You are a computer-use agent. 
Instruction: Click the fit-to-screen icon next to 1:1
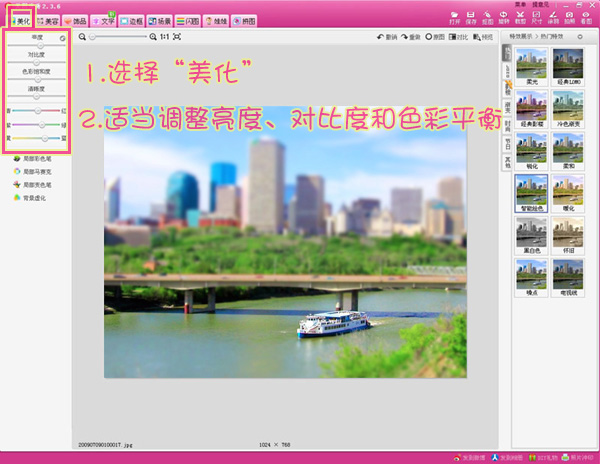point(176,36)
